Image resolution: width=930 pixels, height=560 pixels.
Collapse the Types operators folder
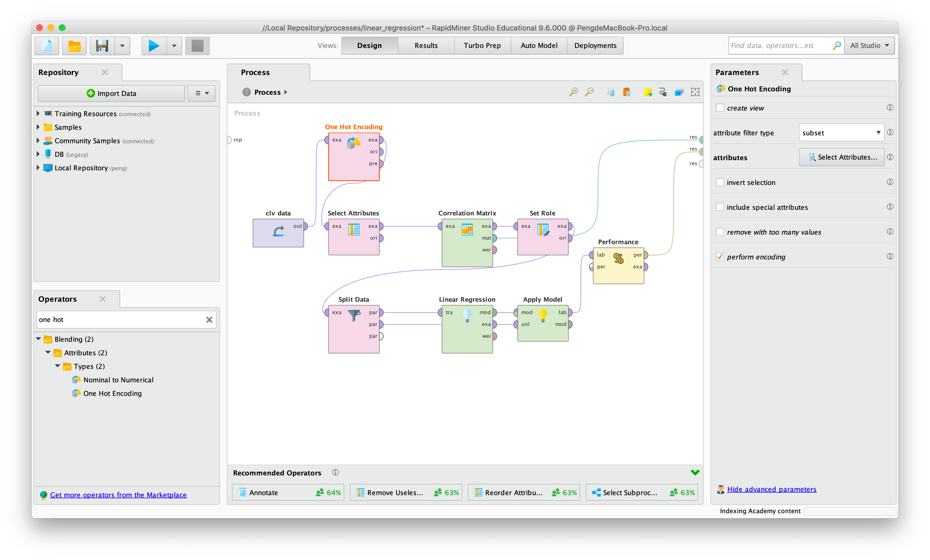tap(57, 366)
